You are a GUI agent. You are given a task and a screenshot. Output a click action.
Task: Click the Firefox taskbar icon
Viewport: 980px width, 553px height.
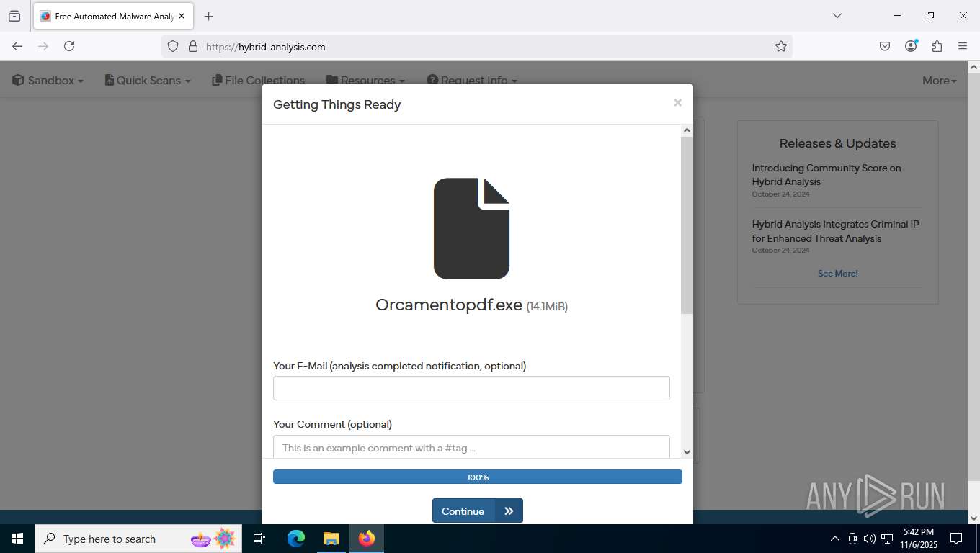tap(366, 539)
